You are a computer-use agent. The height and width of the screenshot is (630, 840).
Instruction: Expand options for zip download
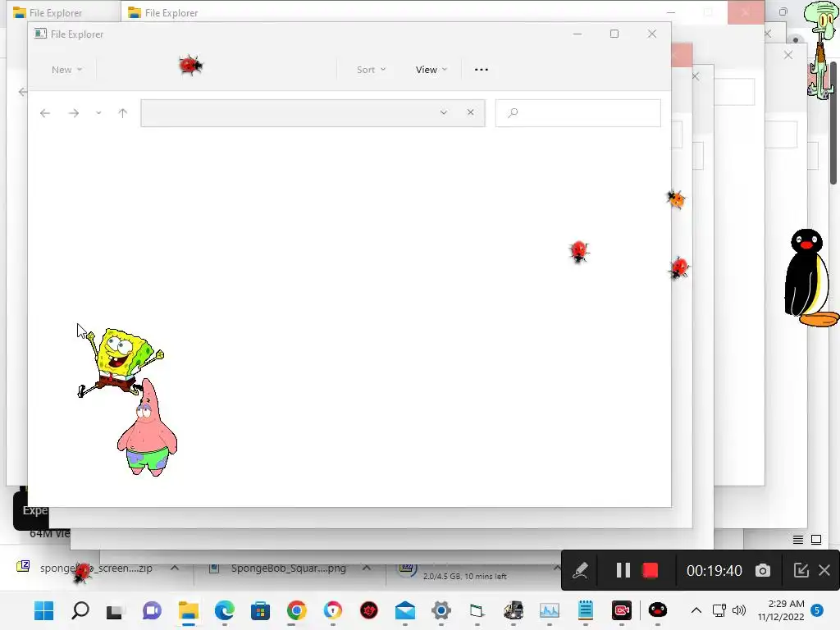(x=175, y=568)
